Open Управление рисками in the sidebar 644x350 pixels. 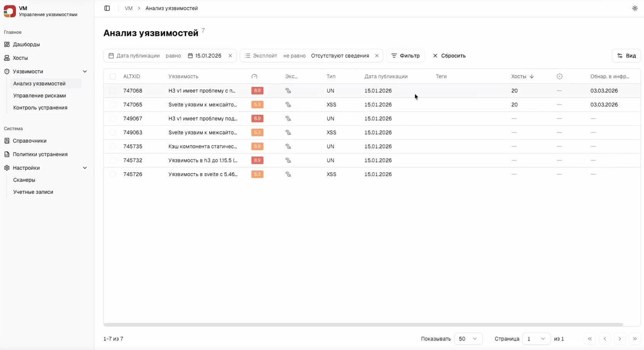click(39, 96)
